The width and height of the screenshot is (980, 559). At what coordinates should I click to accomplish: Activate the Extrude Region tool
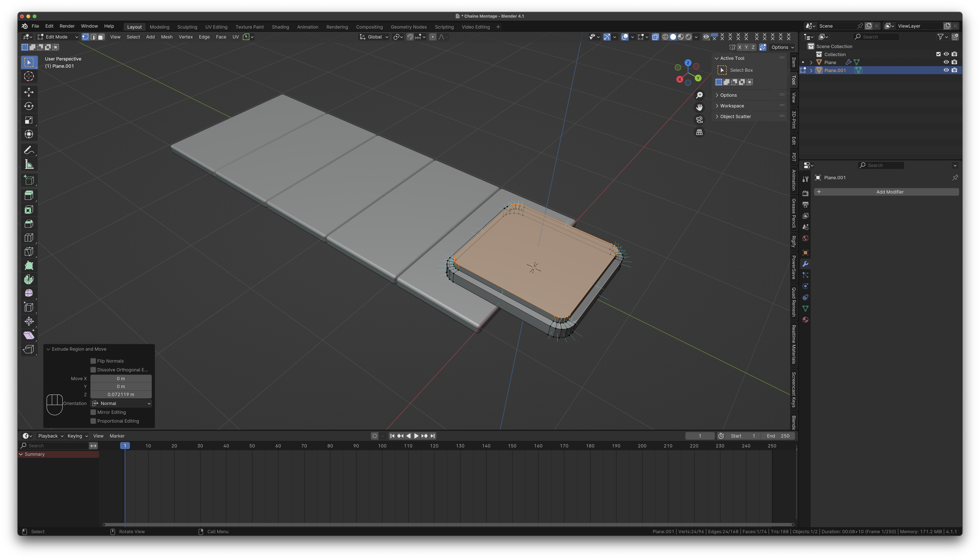click(29, 195)
